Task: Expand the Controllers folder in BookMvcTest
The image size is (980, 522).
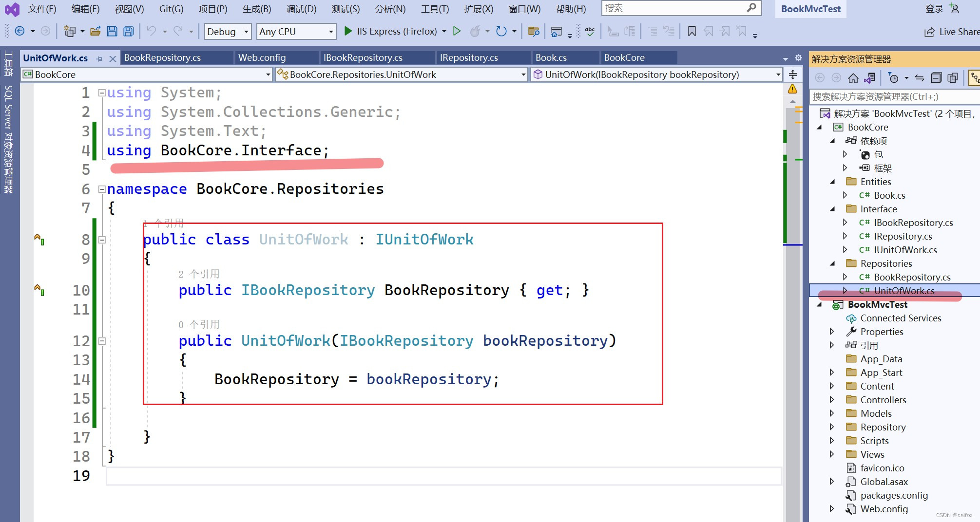Action: (833, 400)
